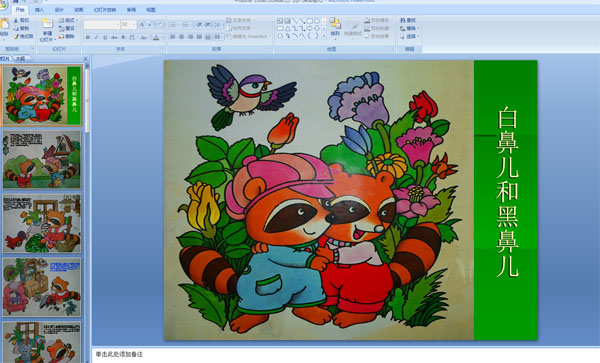The image size is (600, 363).
Task: Toggle text Shadow S formatting
Action: tap(123, 37)
